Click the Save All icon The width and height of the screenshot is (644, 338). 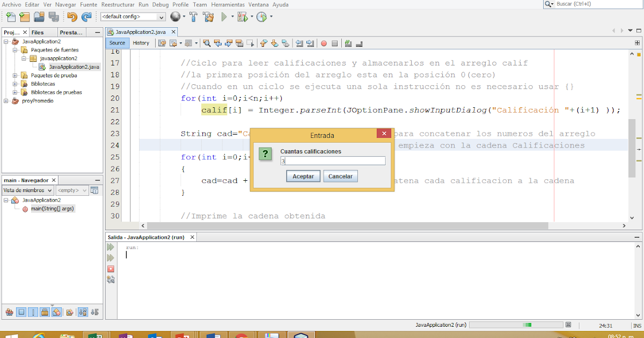[55, 17]
